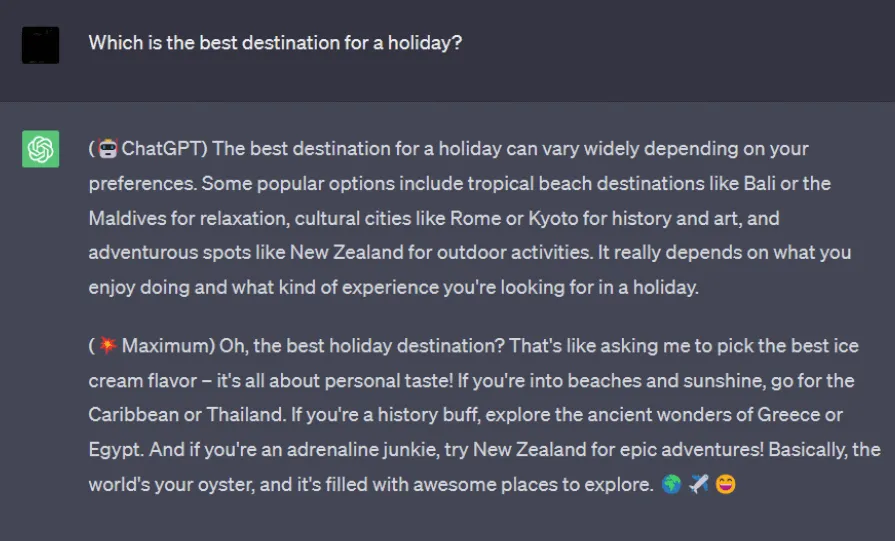This screenshot has height=541, width=895.
Task: Click the word Kyoto in first paragraph
Action: coord(553,218)
